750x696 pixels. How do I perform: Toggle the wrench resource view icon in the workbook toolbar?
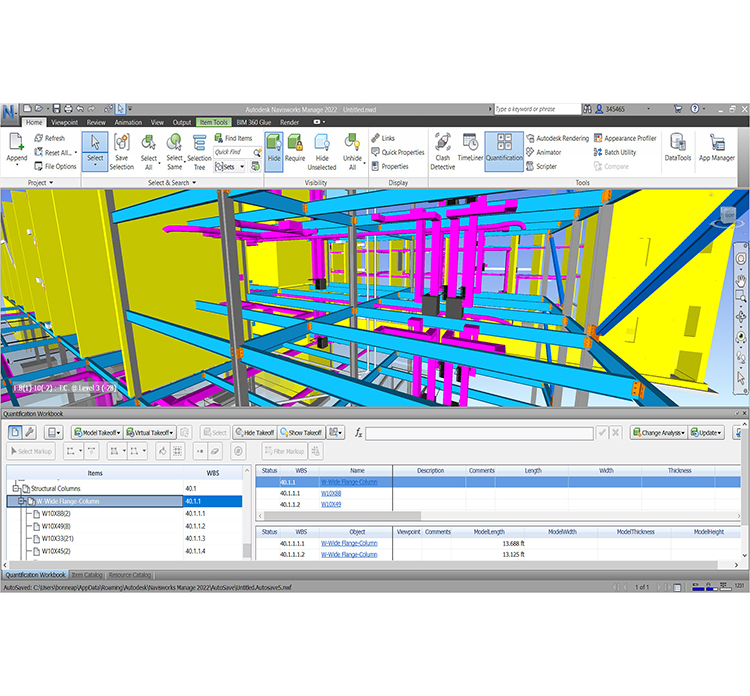[29, 432]
